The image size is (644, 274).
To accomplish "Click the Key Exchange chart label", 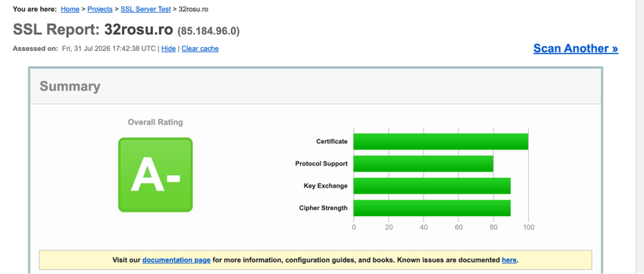I will (326, 186).
